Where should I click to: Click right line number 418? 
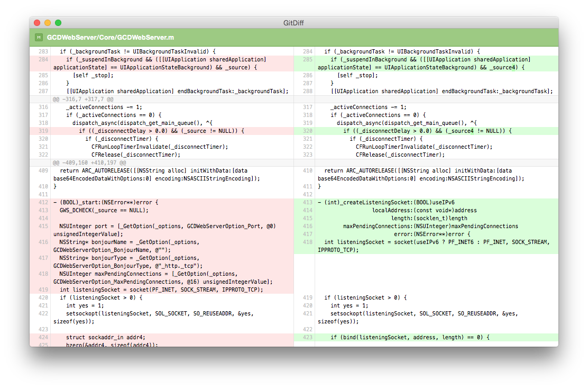tap(307, 242)
